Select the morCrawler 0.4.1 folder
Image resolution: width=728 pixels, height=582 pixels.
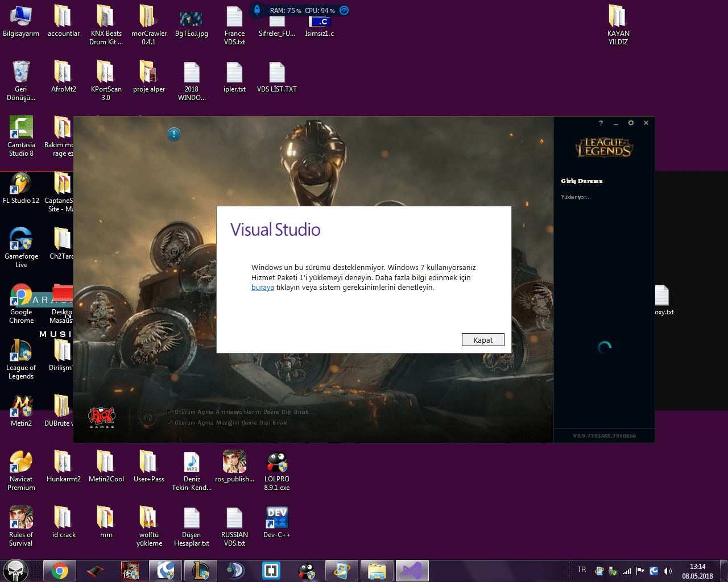[149, 25]
